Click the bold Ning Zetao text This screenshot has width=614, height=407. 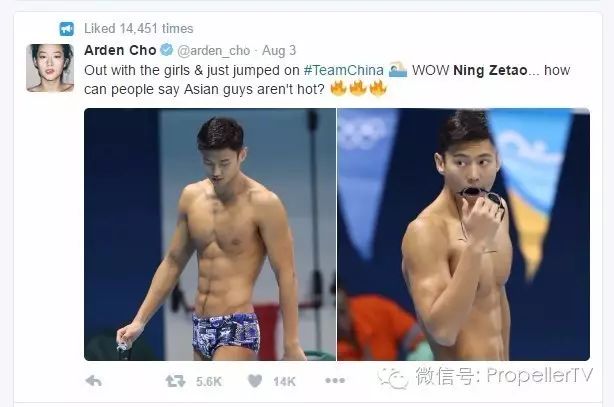pyautogui.click(x=490, y=70)
